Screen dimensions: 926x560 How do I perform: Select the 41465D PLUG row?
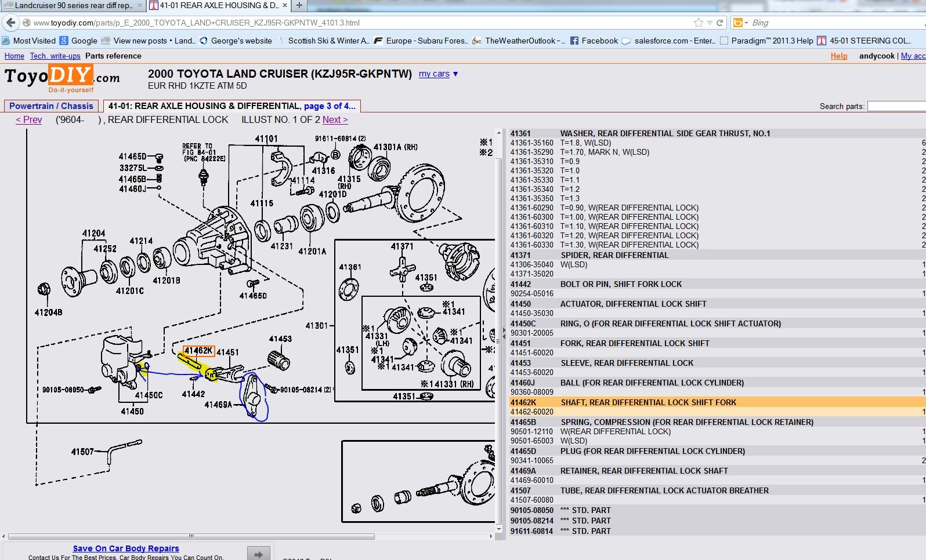point(717,451)
